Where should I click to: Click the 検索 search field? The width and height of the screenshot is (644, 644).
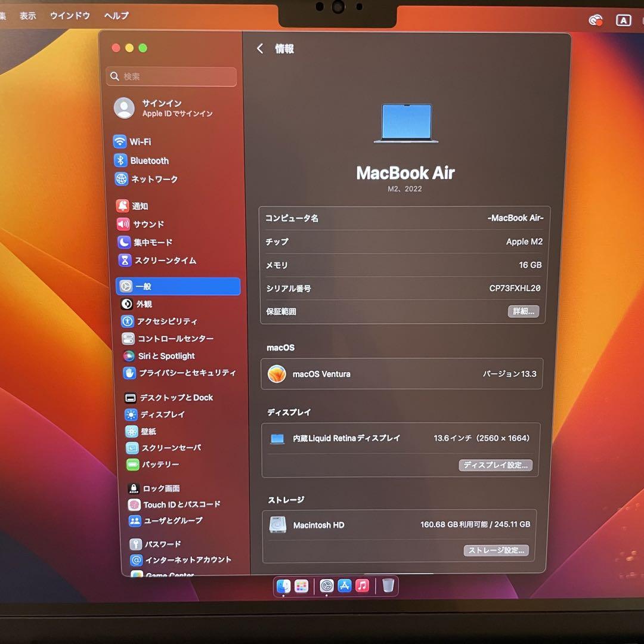click(171, 77)
